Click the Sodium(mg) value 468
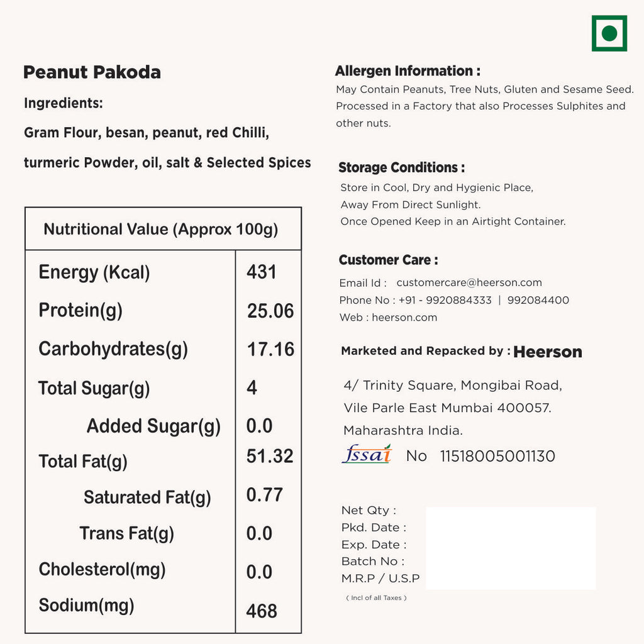The image size is (644, 644). (x=262, y=611)
